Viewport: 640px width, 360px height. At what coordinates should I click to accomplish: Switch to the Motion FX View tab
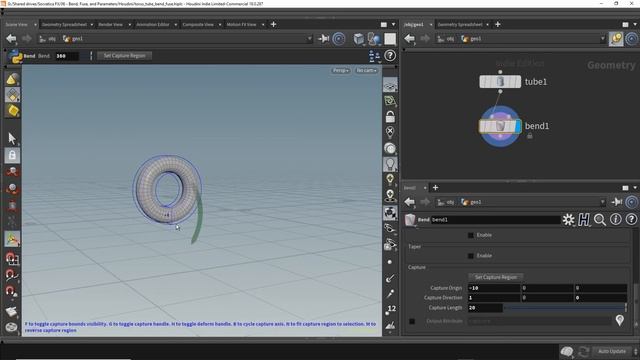coord(242,24)
